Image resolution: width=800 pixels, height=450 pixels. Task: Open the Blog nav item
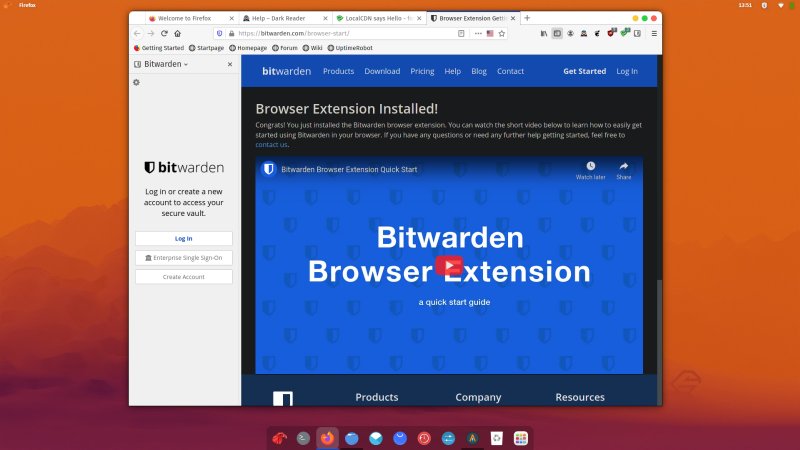[479, 71]
